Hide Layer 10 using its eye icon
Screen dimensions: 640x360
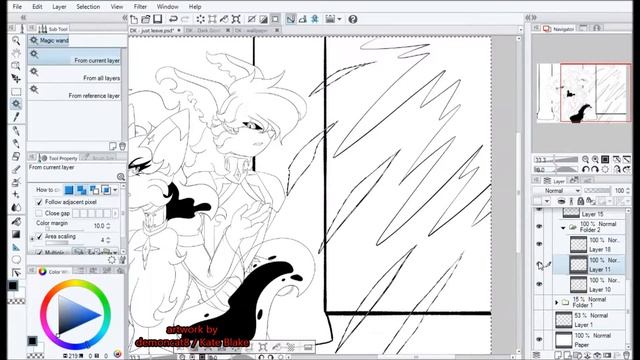point(539,284)
